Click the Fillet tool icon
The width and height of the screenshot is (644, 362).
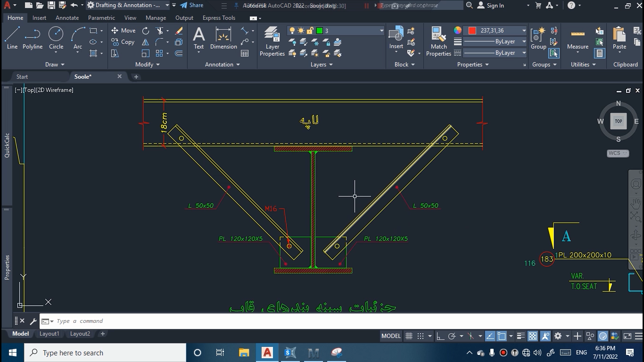(160, 42)
